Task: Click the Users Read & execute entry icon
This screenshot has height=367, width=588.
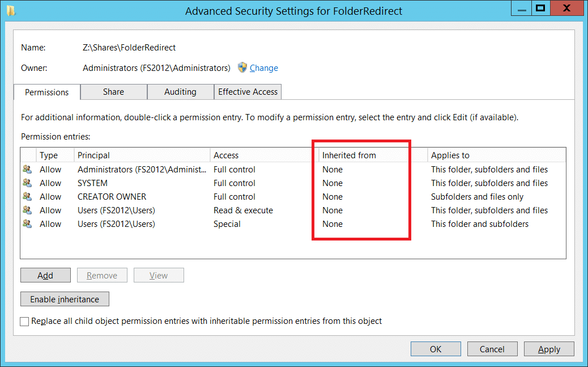Action: click(27, 210)
